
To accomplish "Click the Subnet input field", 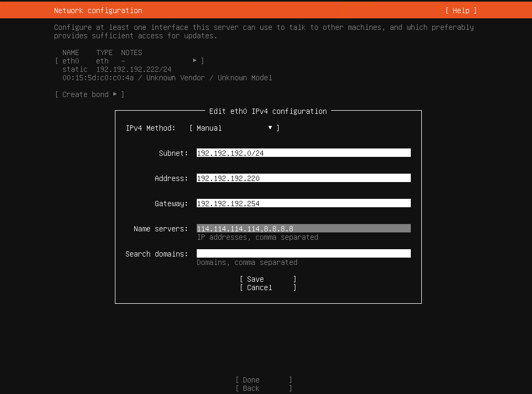I will pos(303,153).
